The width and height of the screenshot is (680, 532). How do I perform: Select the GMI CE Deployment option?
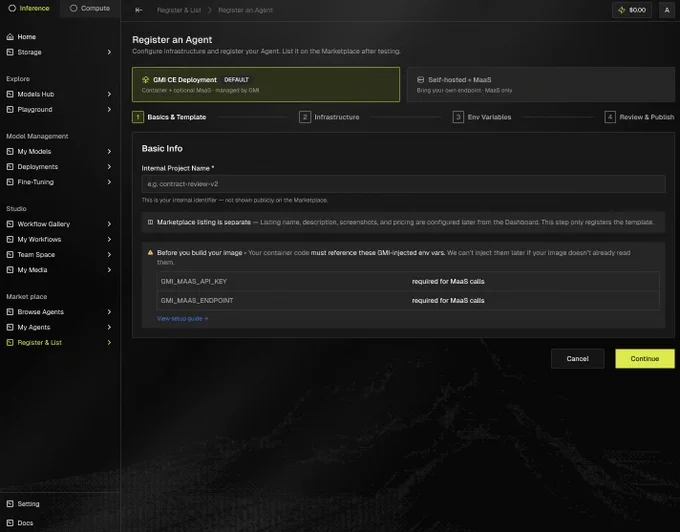click(266, 85)
